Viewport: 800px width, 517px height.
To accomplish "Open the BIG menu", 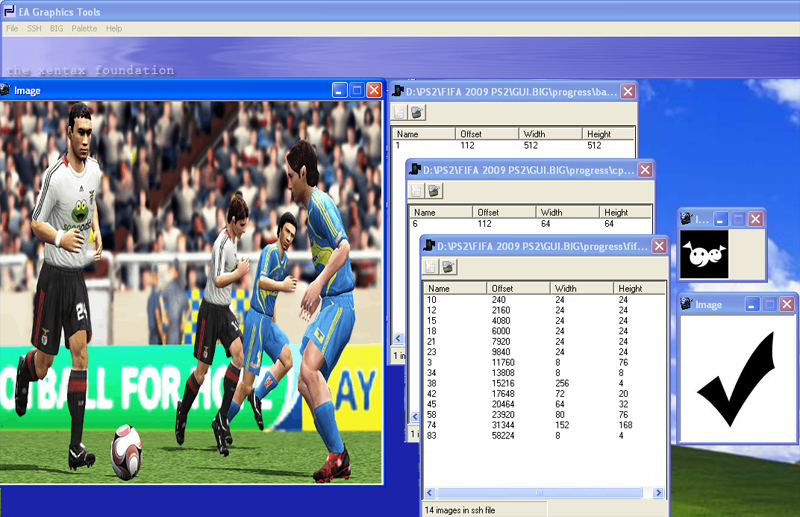I will tap(58, 29).
